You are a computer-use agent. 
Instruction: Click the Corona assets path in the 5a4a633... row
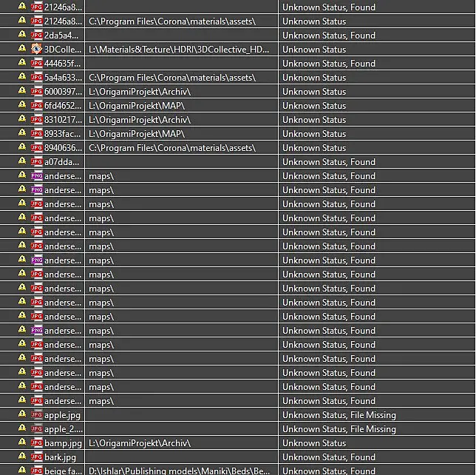172,78
